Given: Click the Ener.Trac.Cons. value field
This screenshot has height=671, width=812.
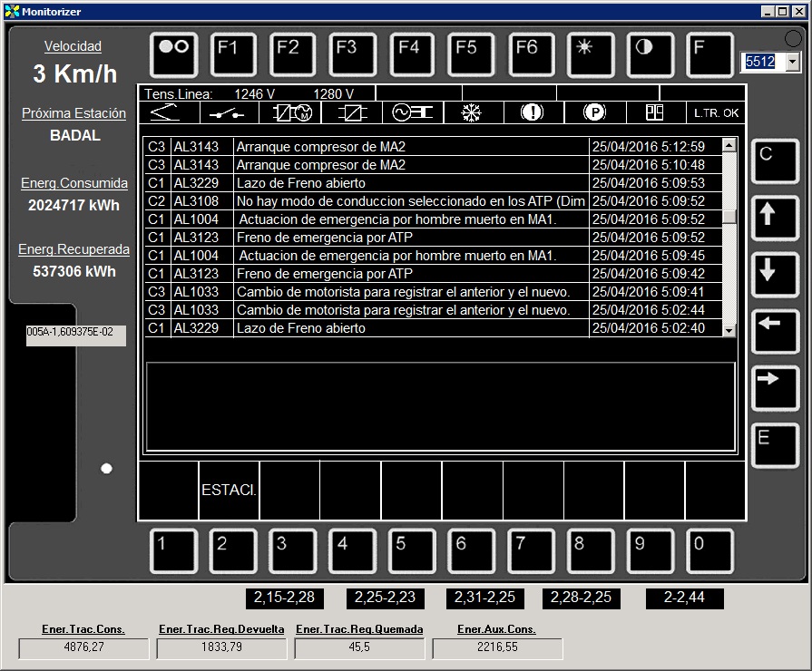Looking at the screenshot, I should click(x=83, y=648).
